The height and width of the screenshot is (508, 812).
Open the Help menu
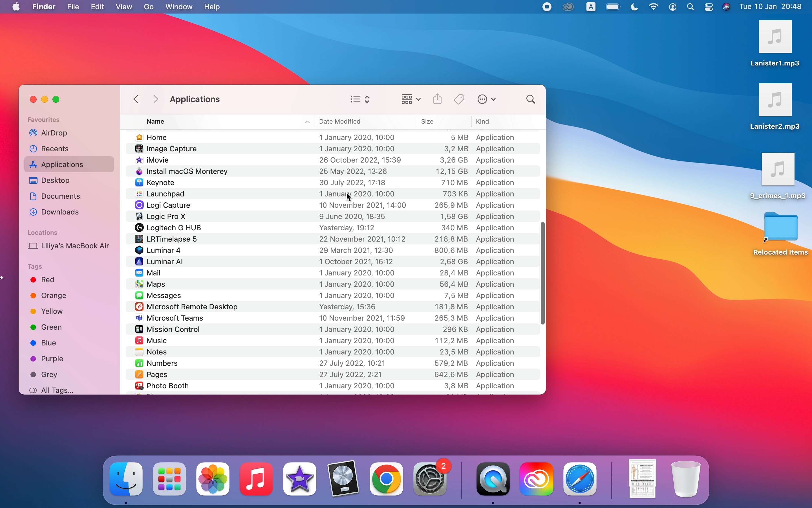pos(212,7)
